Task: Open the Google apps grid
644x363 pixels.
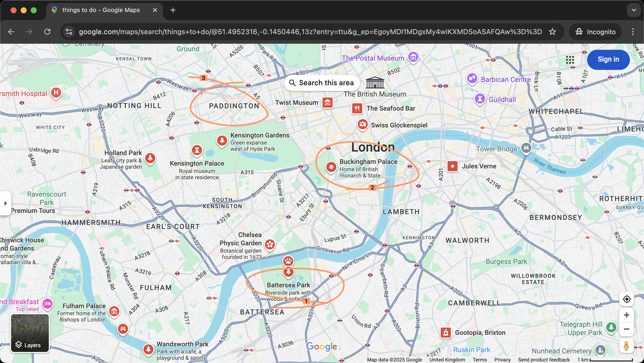Action: (x=570, y=60)
